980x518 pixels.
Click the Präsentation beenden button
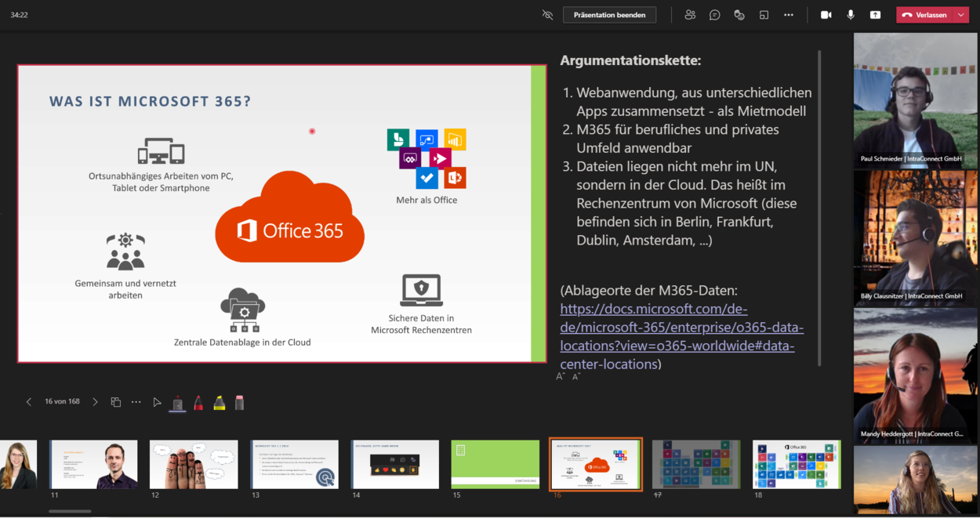coord(609,14)
